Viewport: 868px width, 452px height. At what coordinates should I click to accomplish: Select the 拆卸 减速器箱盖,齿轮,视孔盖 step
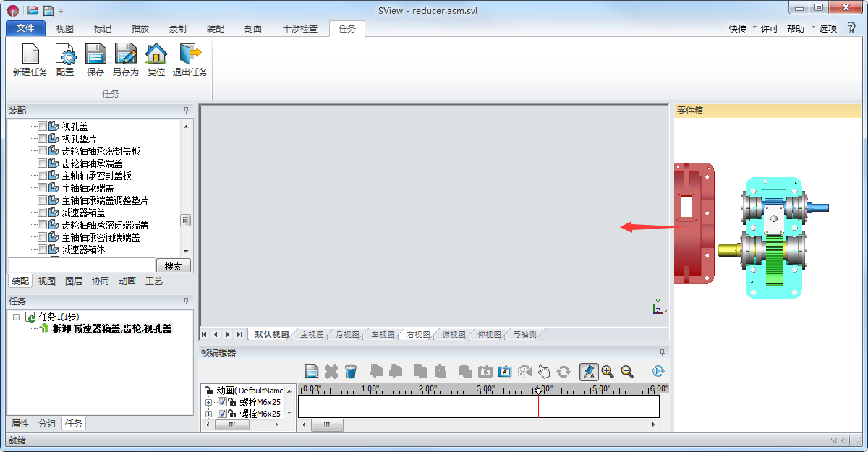click(x=112, y=328)
